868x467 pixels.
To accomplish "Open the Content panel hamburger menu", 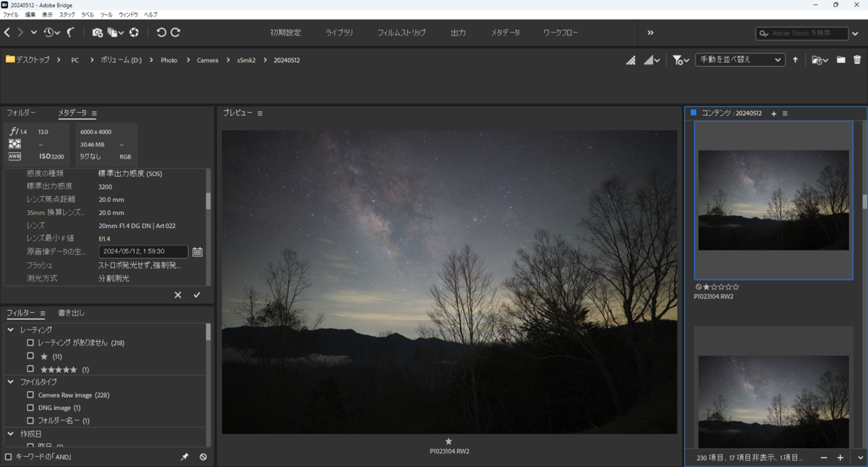I will tap(785, 114).
